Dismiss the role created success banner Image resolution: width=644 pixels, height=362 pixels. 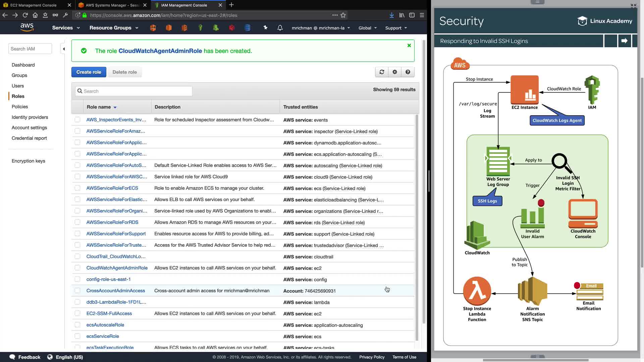coord(409,46)
